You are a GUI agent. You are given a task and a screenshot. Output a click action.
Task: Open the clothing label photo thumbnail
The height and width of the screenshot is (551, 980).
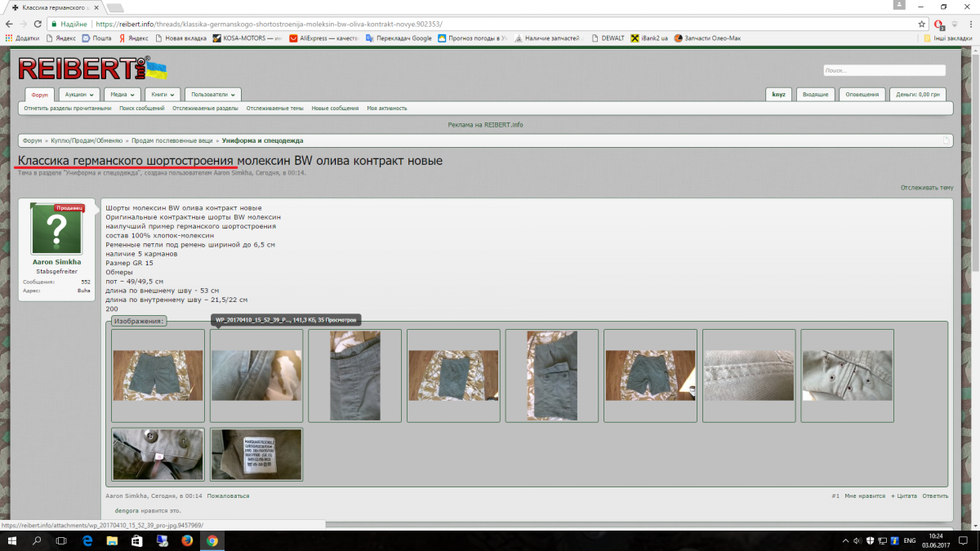point(256,455)
